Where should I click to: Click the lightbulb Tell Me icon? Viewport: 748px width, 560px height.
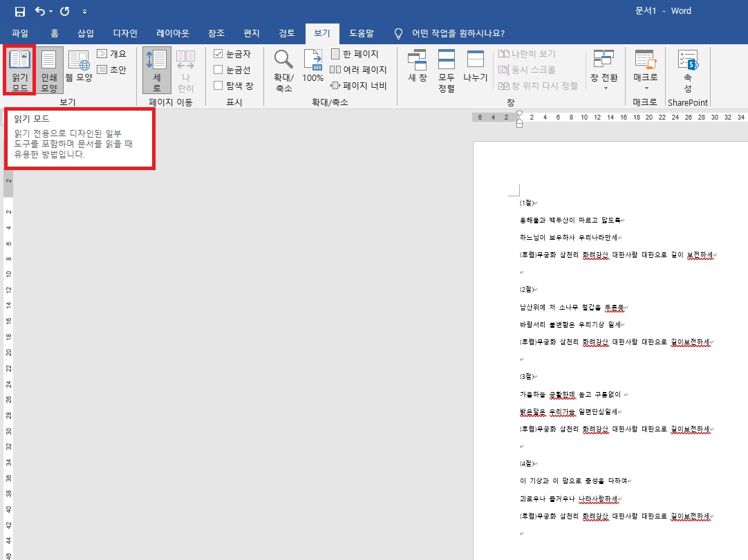pyautogui.click(x=398, y=33)
